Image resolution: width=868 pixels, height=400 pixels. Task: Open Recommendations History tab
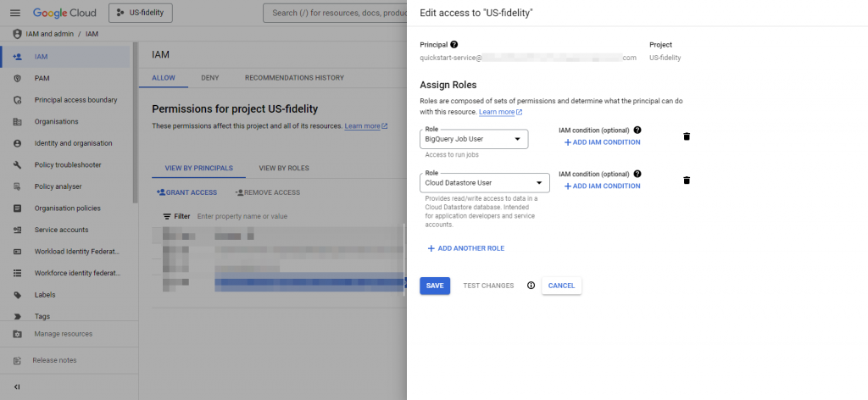point(294,78)
